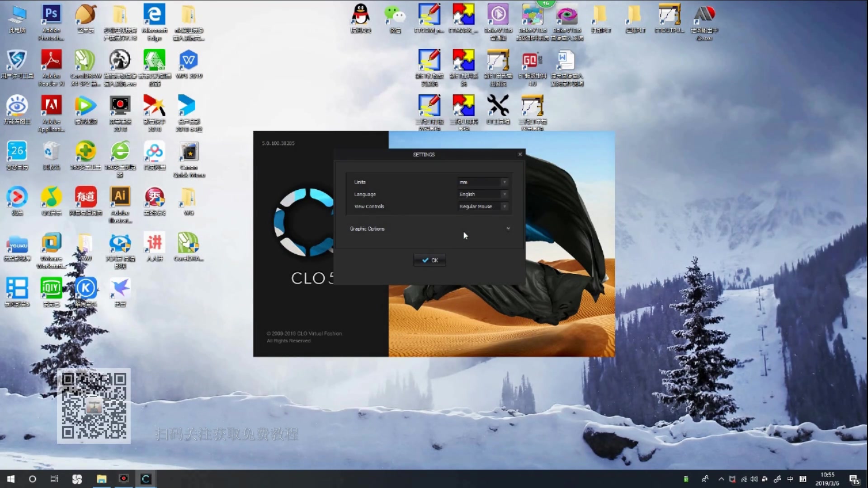Open the Units dropdown set to mm
The image size is (868, 488).
pos(483,182)
